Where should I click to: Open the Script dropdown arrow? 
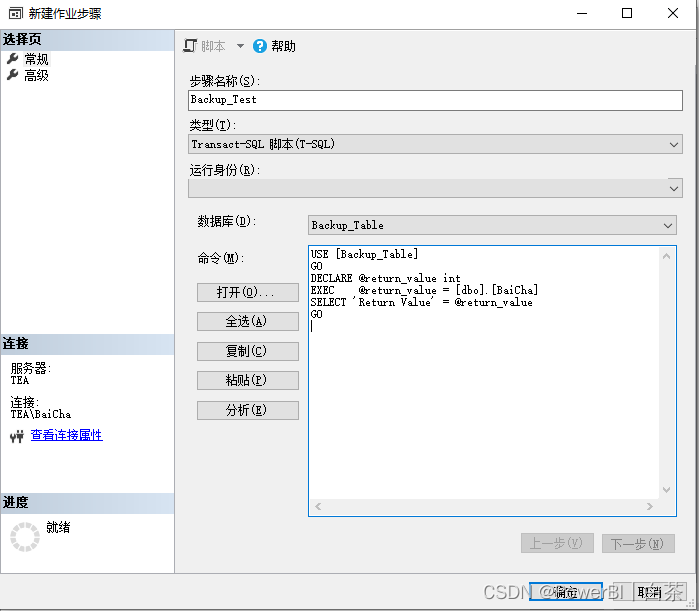(x=240, y=46)
